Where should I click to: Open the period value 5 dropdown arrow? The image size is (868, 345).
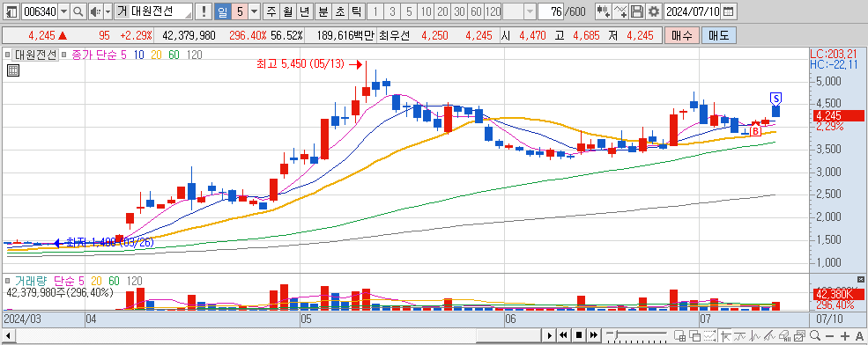coord(254,11)
